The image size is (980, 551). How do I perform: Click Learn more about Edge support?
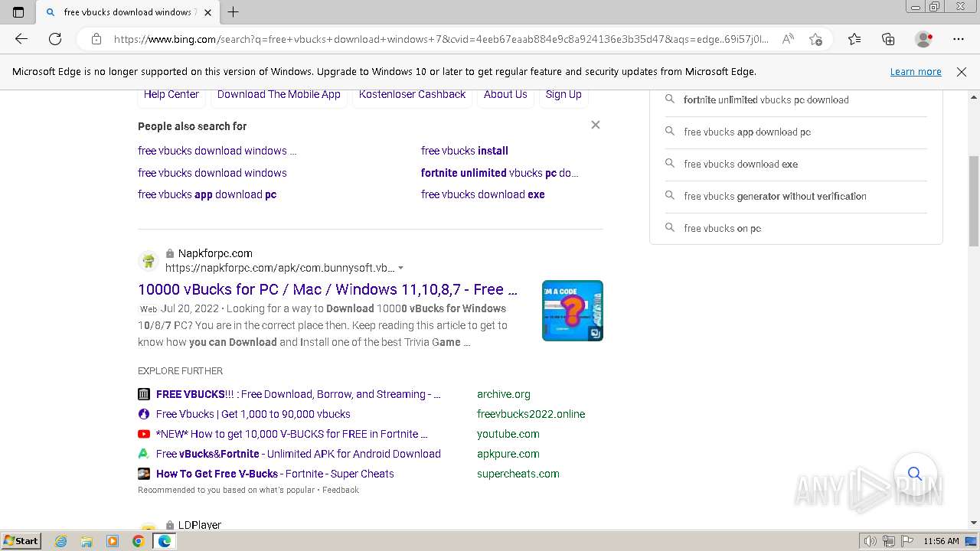tap(916, 72)
